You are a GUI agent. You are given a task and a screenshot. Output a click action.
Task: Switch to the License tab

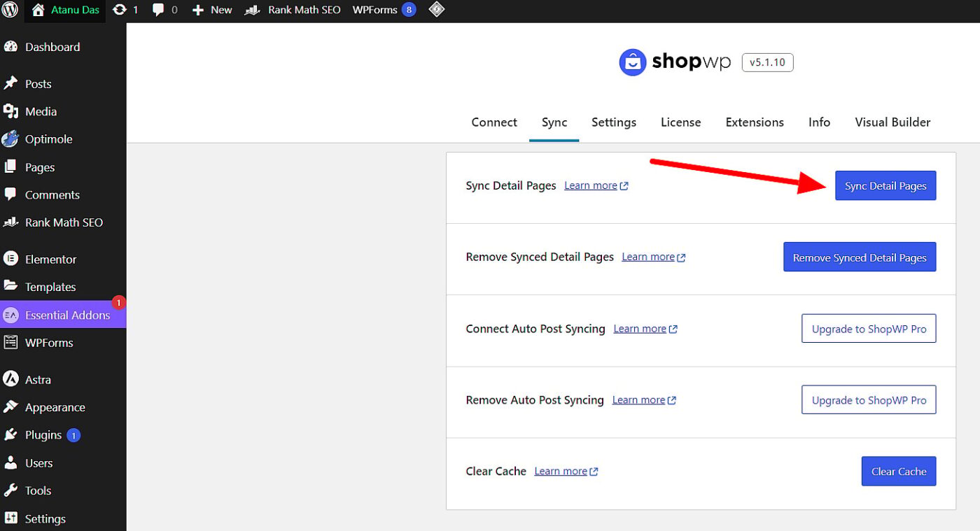tap(680, 122)
